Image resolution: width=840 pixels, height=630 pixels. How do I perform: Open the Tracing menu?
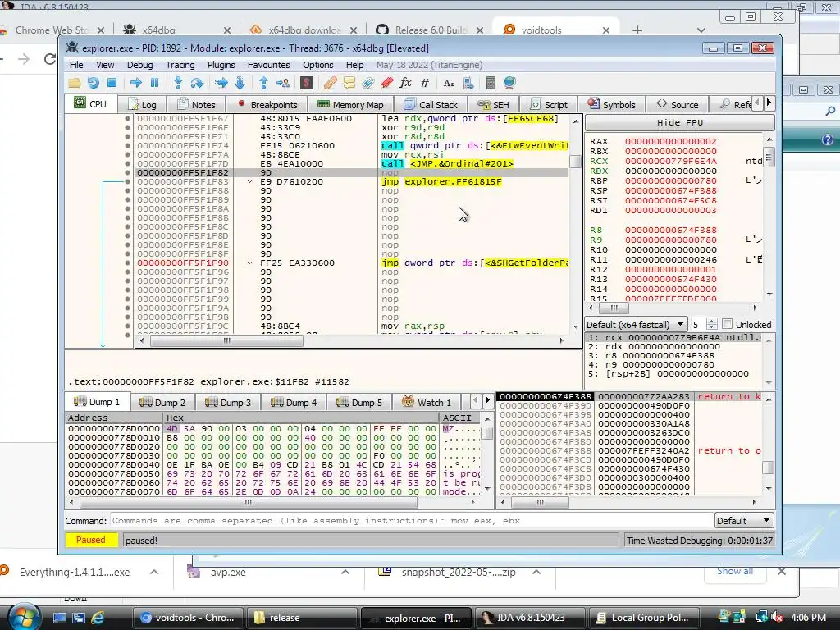pos(180,65)
